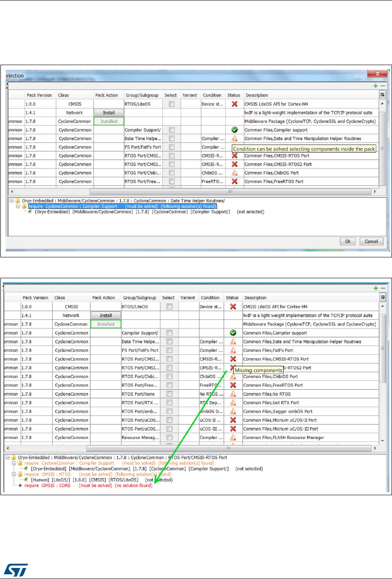Viewport: 392px width, 579px height.
Task: Click the lower window's Compiler support green check
Action: pyautogui.click(x=233, y=333)
